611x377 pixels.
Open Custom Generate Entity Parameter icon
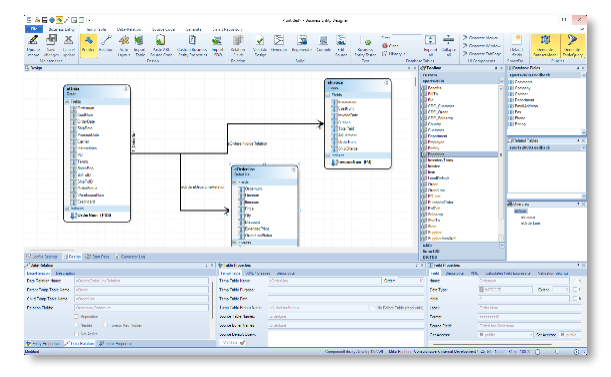point(192,40)
